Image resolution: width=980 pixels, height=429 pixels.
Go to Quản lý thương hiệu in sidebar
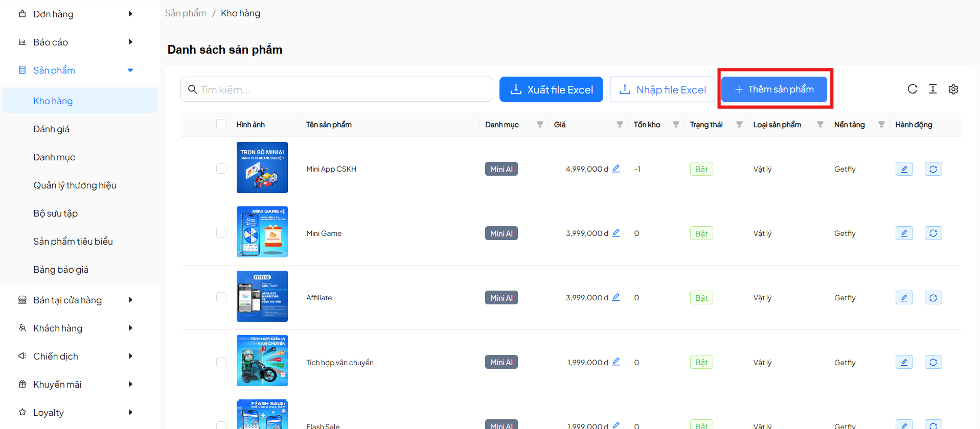(75, 185)
